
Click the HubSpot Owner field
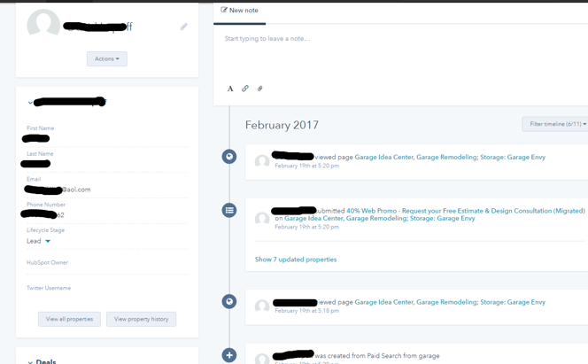tap(107, 262)
